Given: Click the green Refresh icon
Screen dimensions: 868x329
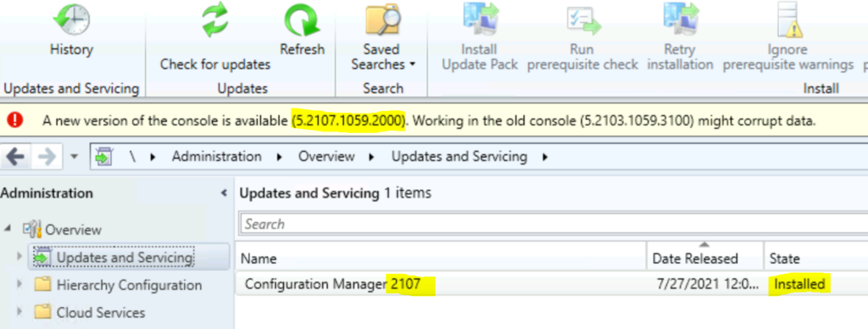Looking at the screenshot, I should click(302, 20).
